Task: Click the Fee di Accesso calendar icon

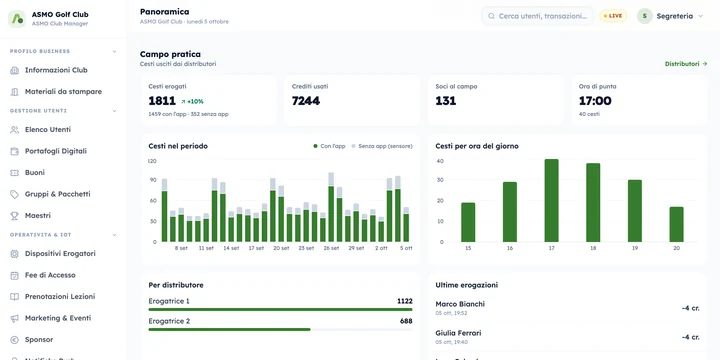Action: coord(14,275)
